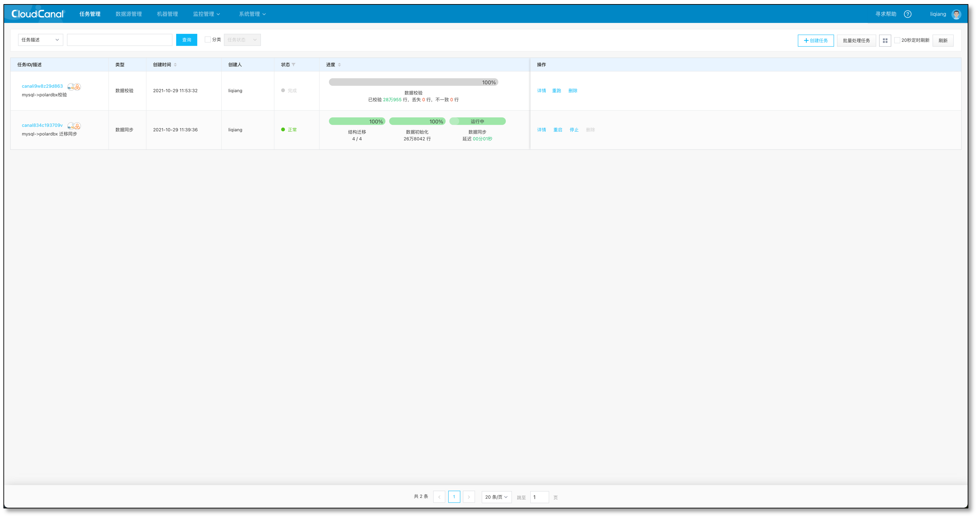Sort by progress column arrows icon
Viewport: 980px width, 518px height.
(x=339, y=65)
